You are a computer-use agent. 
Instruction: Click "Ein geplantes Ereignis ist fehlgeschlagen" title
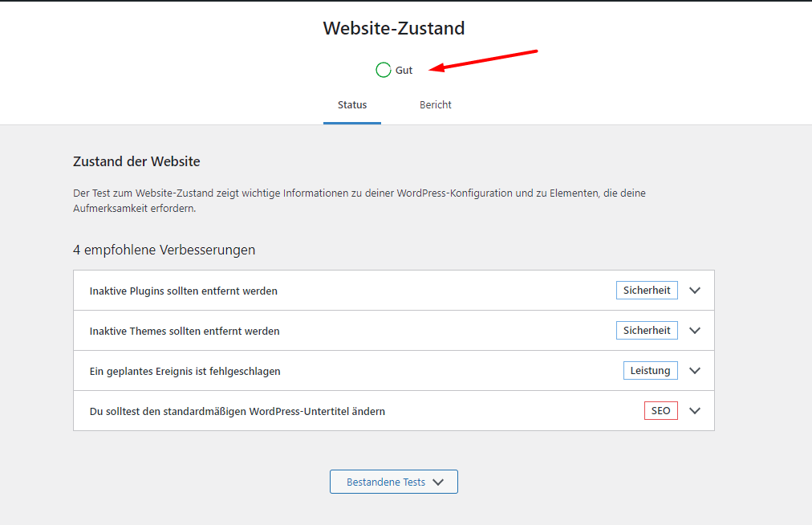click(x=185, y=371)
